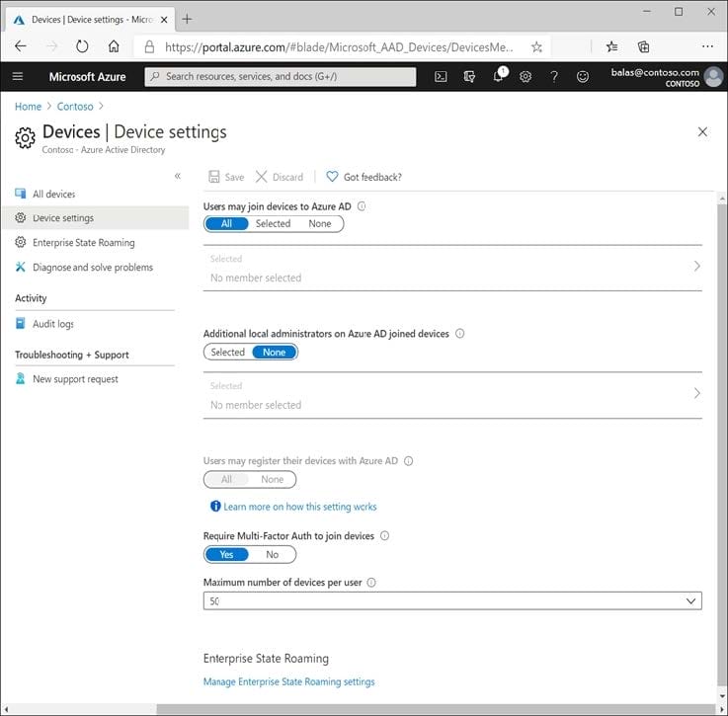The image size is (728, 716).
Task: Open Manage Enterprise State Roaming settings link
Action: pyautogui.click(x=288, y=682)
